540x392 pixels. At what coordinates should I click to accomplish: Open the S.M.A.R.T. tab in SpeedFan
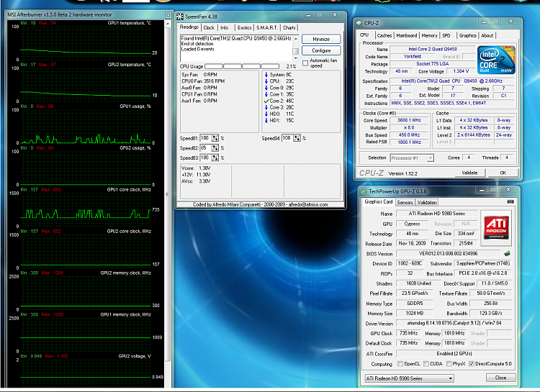click(267, 27)
